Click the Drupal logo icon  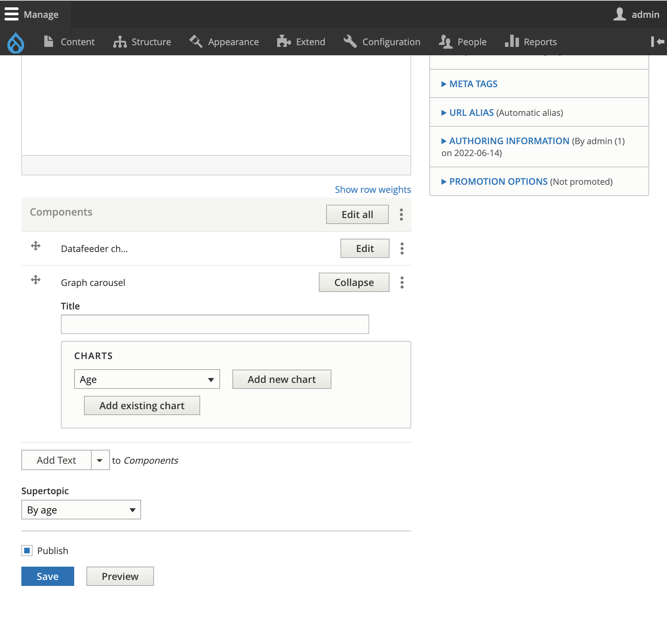(x=15, y=42)
